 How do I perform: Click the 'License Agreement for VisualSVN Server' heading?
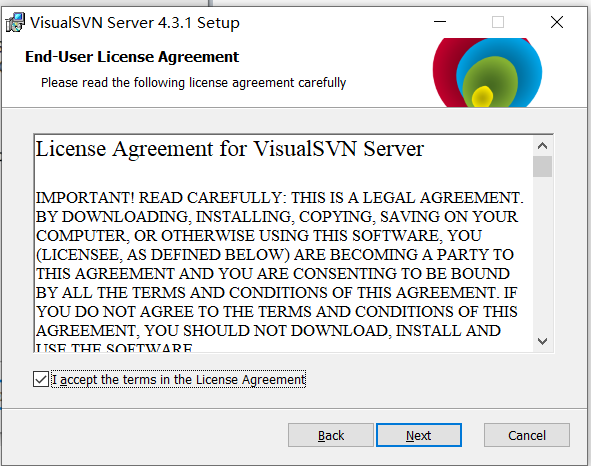coord(230,149)
